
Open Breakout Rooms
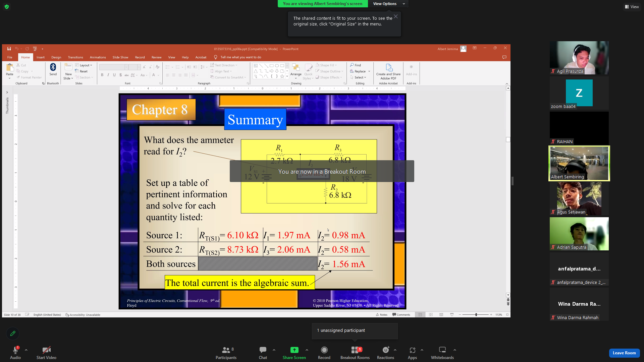click(x=355, y=353)
